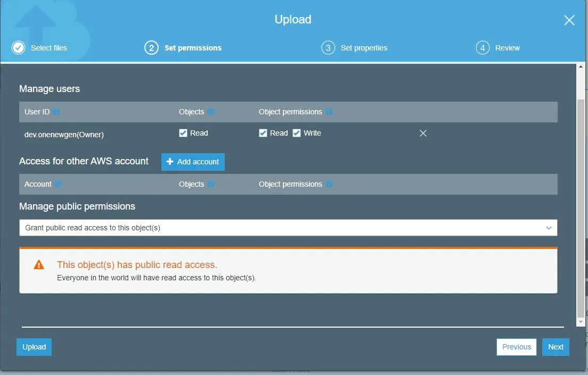Click the orange warning triangle icon
The width and height of the screenshot is (588, 375).
coord(39,265)
